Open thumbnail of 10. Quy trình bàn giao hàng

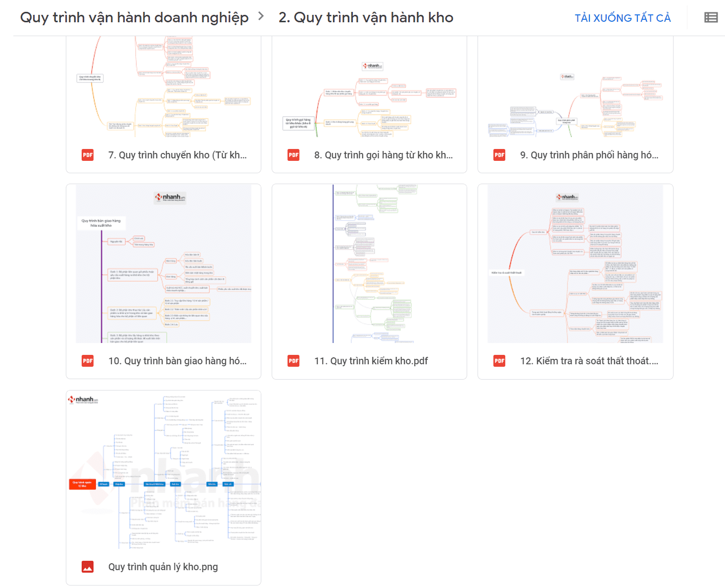coord(163,264)
